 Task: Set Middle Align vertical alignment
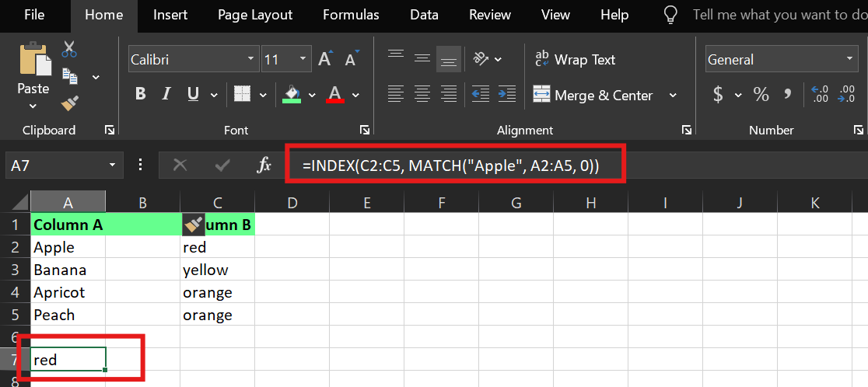[422, 58]
